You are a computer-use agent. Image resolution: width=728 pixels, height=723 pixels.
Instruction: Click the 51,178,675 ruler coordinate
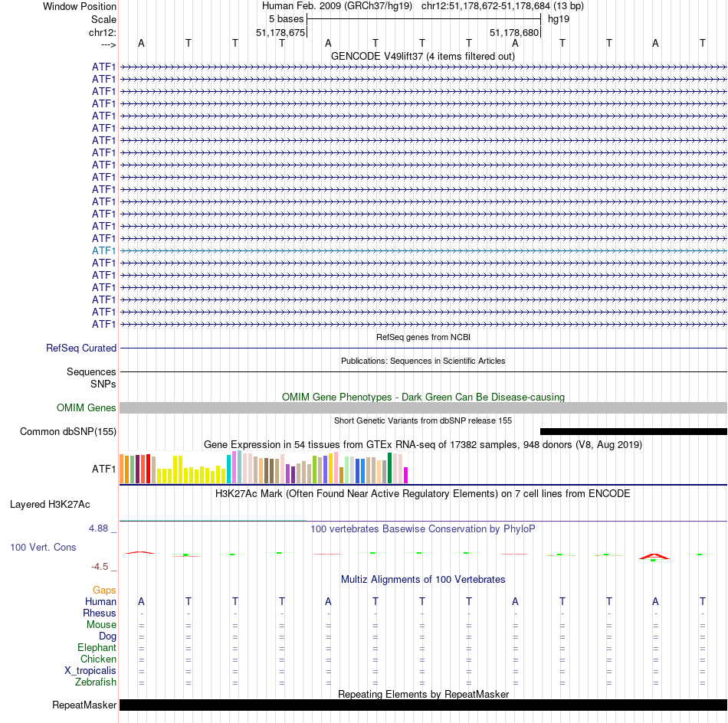click(280, 32)
